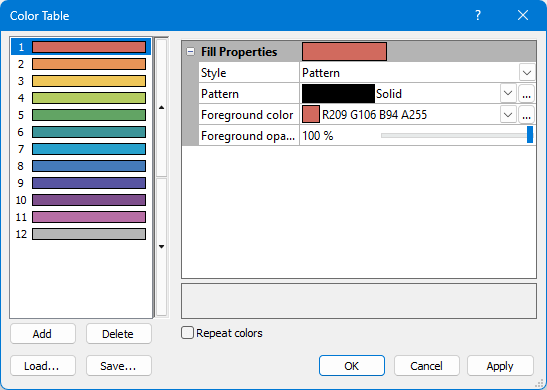Select color entry 1 in the list

[x=81, y=47]
